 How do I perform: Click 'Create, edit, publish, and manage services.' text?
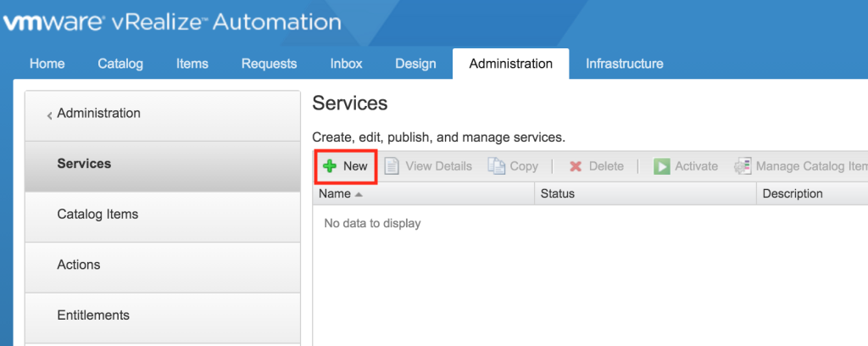(x=439, y=138)
